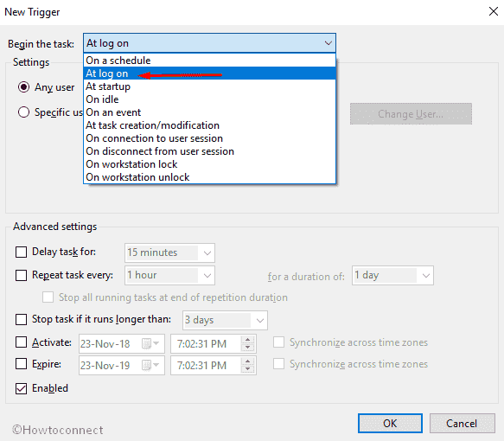Uncheck the Enabled checkbox

pyautogui.click(x=22, y=388)
